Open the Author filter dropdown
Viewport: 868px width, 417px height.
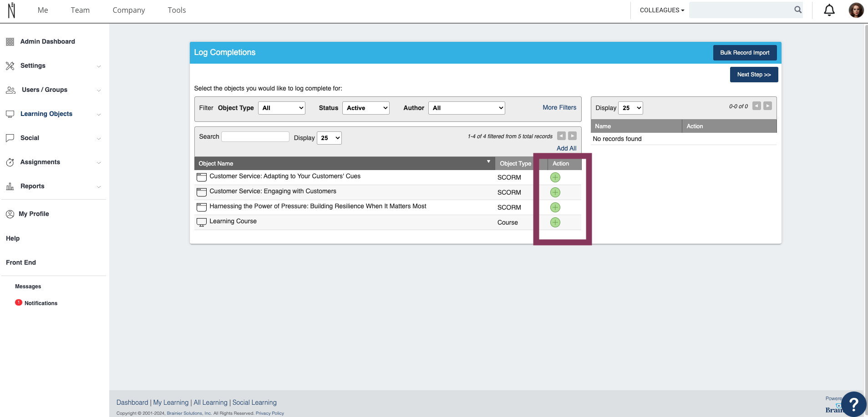pos(467,108)
